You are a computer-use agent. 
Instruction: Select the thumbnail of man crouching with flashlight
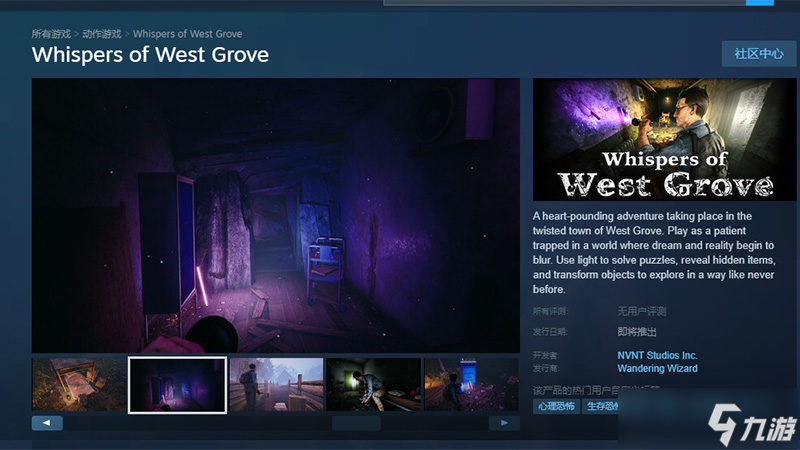click(373, 384)
